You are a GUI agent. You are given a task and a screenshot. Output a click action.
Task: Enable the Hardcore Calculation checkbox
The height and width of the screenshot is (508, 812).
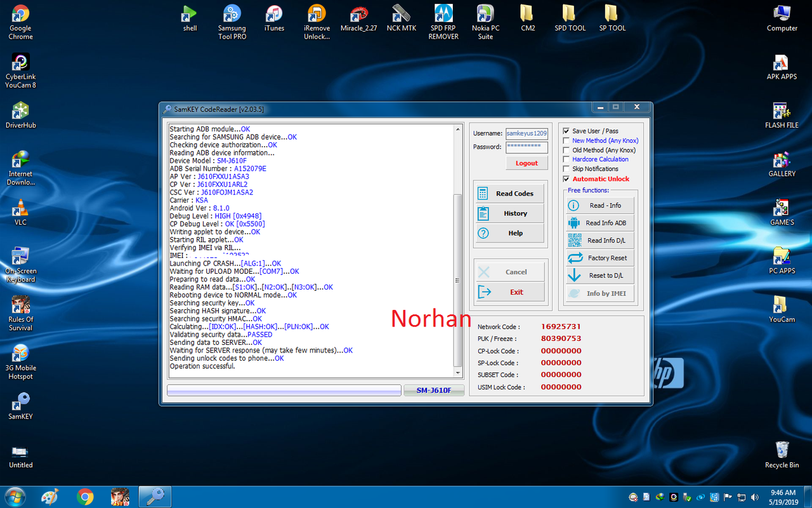[566, 159]
